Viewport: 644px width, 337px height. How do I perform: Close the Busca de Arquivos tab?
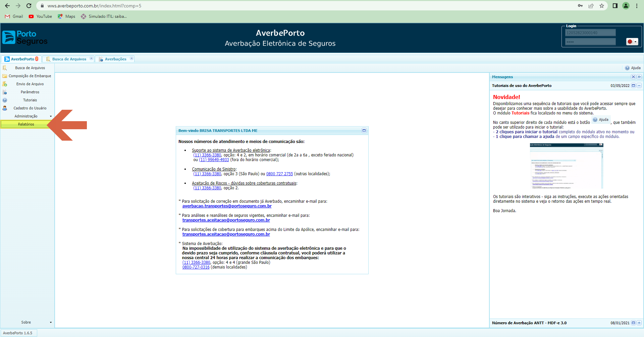91,58
